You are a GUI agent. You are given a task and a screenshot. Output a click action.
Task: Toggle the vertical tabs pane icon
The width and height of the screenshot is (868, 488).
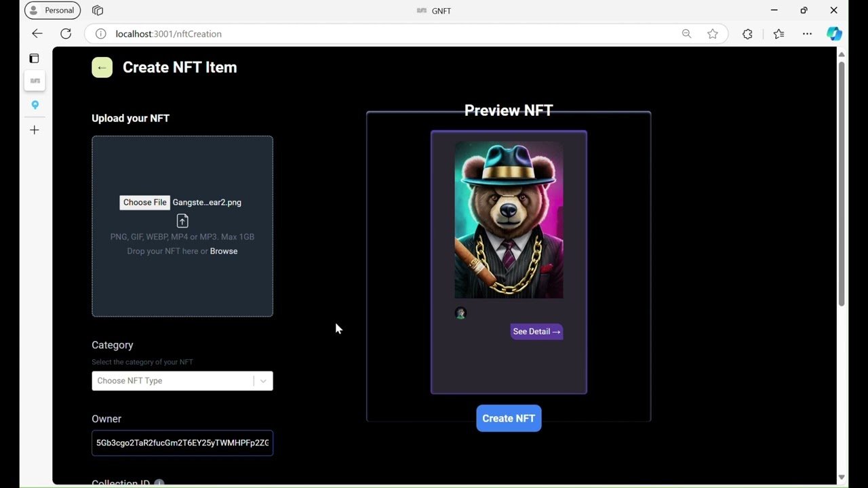pyautogui.click(x=35, y=58)
